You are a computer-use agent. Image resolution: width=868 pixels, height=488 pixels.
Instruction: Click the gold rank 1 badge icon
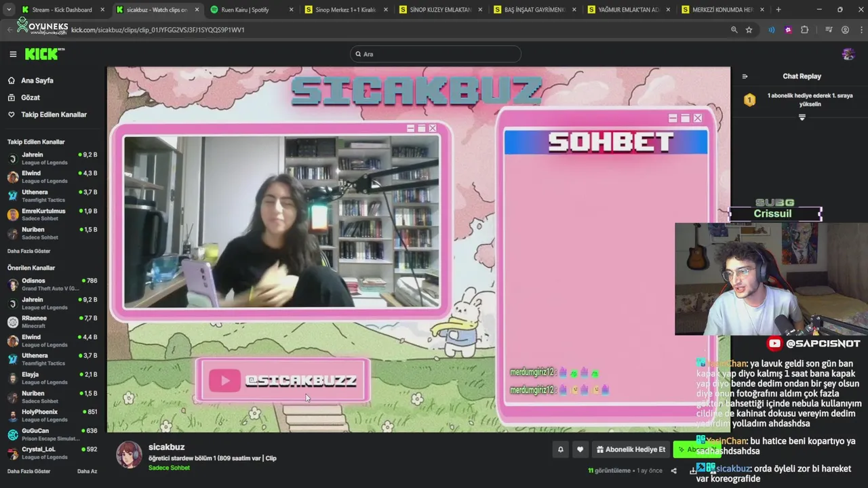749,100
